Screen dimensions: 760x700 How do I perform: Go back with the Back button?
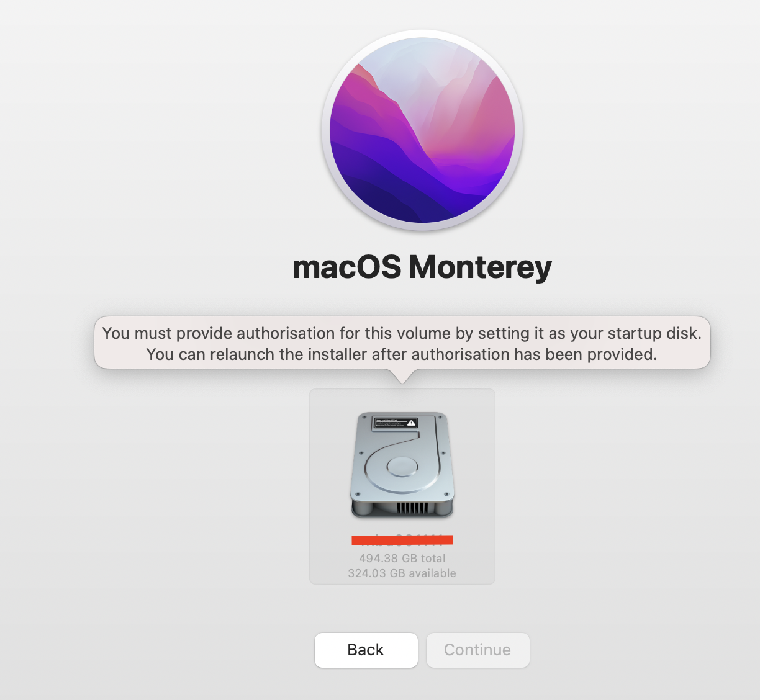366,650
